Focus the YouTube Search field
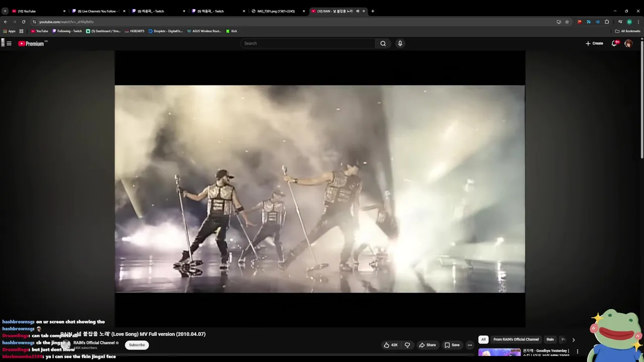The height and width of the screenshot is (362, 644). pos(308,43)
